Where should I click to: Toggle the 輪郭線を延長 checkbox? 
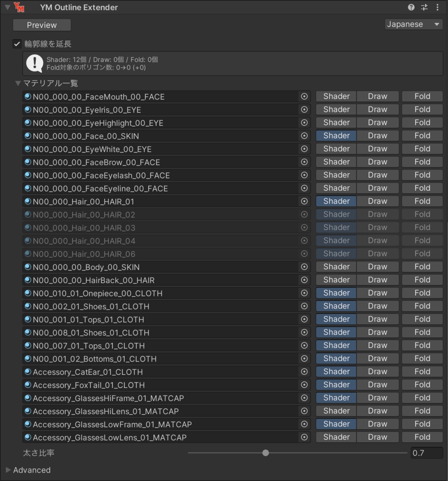(x=17, y=44)
